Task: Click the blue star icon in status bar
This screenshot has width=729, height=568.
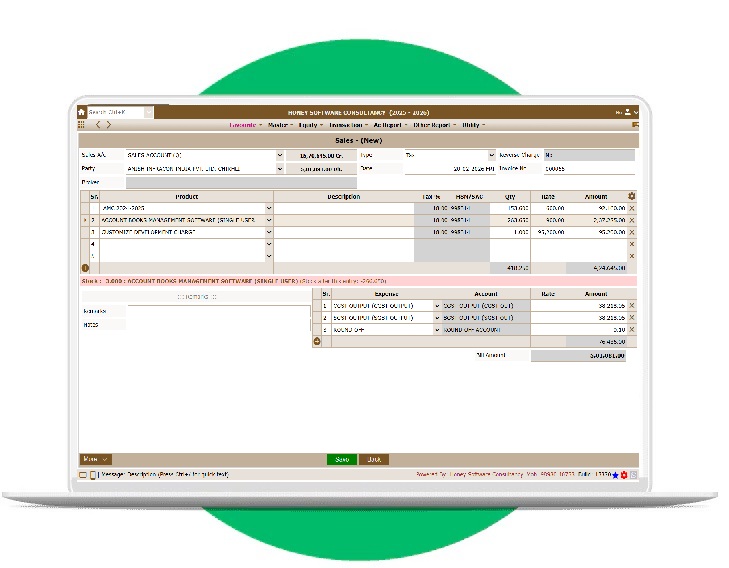Action: point(615,474)
